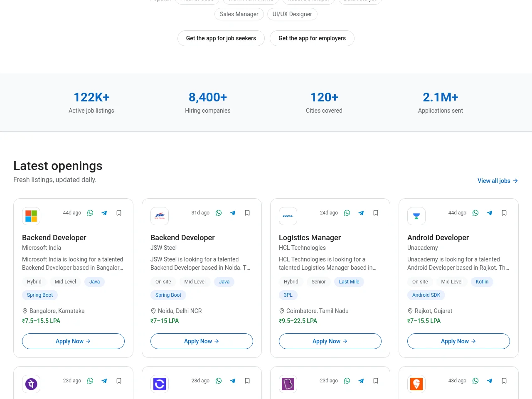Click the Senior level tag
The width and height of the screenshot is (532, 399).
319,282
